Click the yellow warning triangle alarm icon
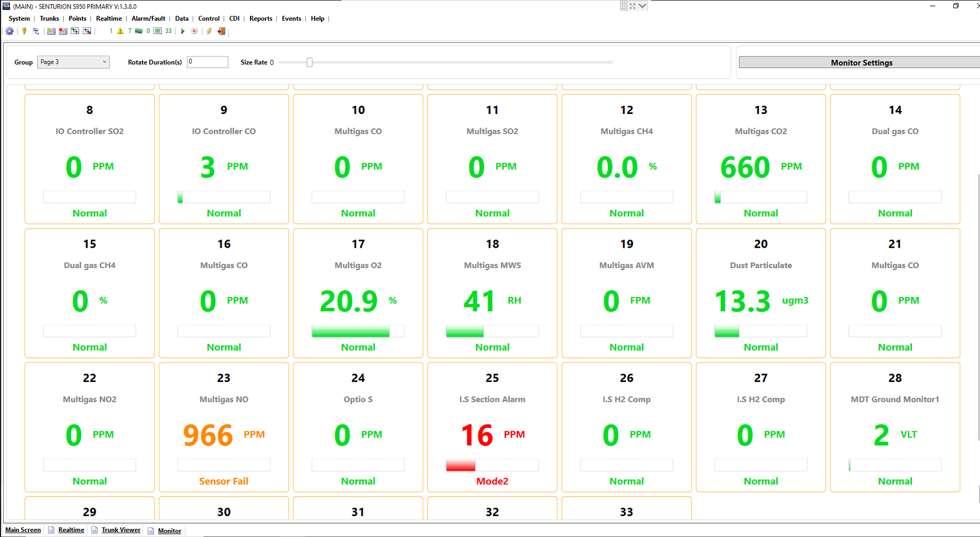Screen dimensions: 980x537 121,31
